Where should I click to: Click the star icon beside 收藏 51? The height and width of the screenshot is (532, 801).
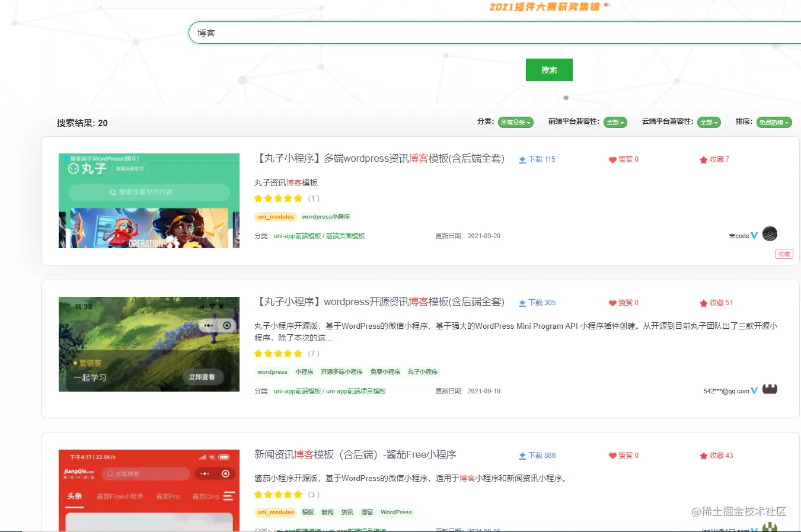pyautogui.click(x=704, y=303)
